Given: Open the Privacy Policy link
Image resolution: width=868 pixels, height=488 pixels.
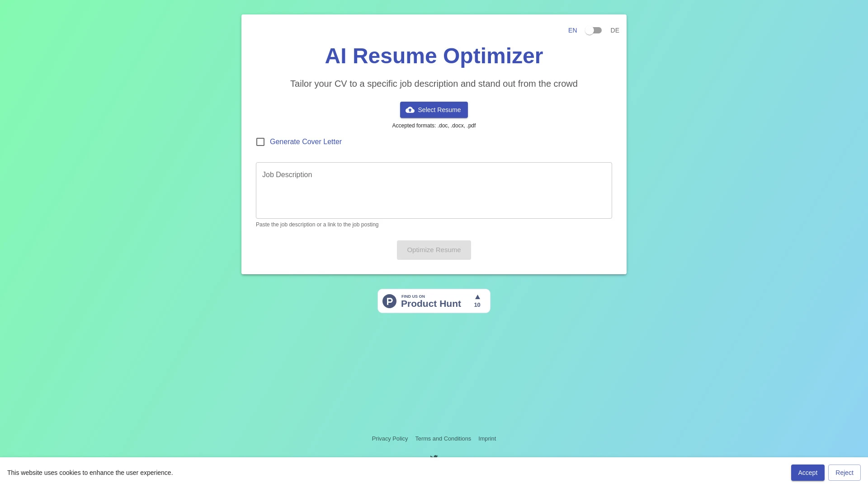Looking at the screenshot, I should point(389,438).
